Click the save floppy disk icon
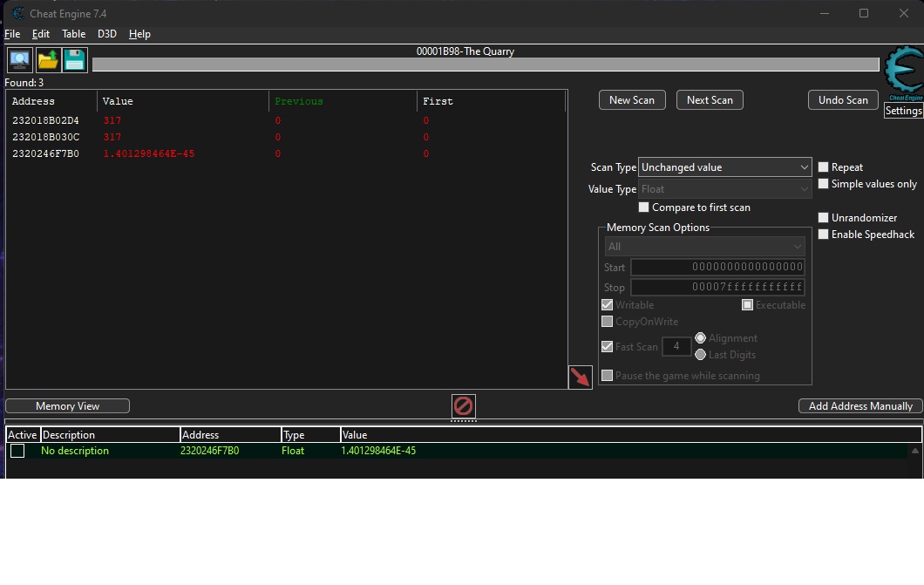 [x=75, y=60]
